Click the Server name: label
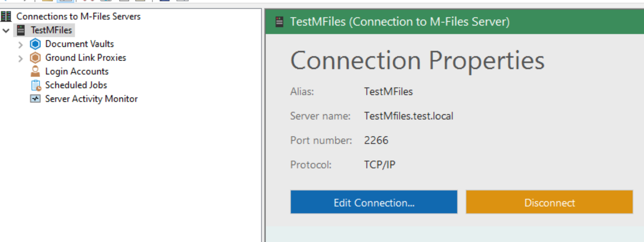The image size is (644, 242). [x=320, y=116]
